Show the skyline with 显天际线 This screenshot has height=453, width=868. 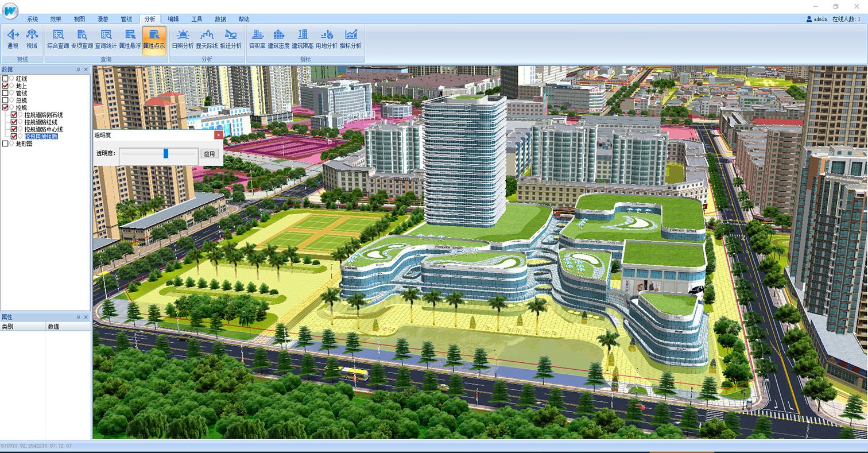(207, 39)
